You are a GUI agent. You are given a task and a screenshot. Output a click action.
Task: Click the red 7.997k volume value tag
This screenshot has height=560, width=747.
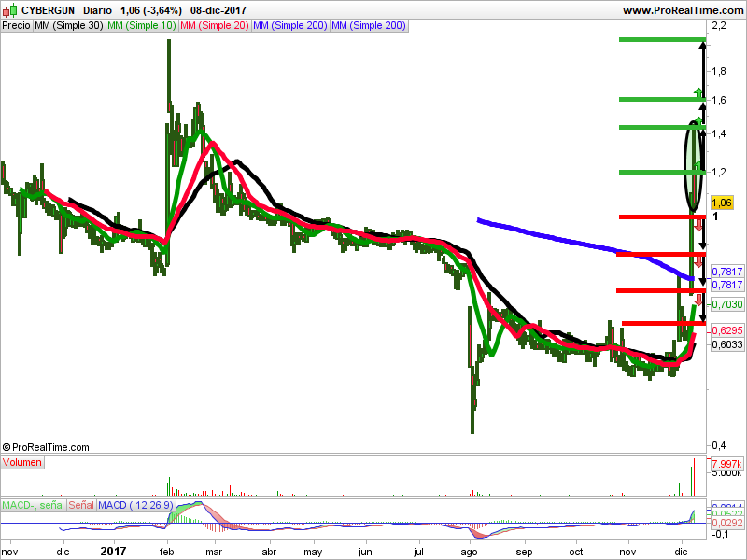tap(727, 464)
